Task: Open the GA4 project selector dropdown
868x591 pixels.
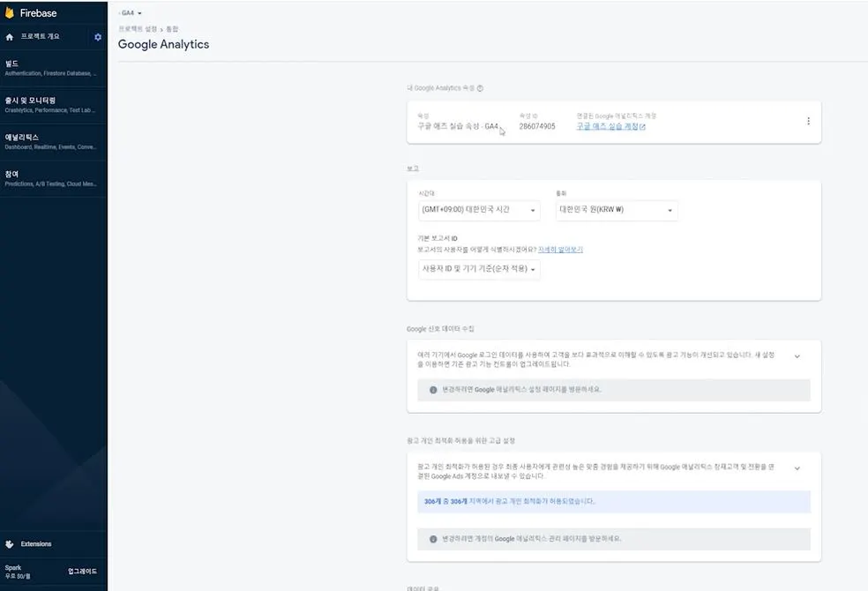Action: 131,12
